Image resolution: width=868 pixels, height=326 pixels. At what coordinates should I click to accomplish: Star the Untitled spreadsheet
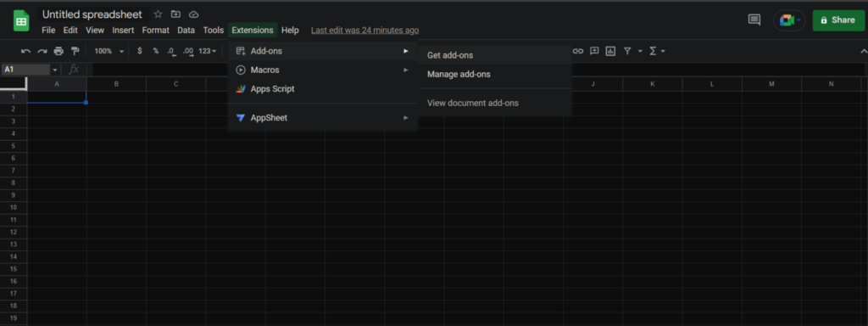pyautogui.click(x=159, y=14)
